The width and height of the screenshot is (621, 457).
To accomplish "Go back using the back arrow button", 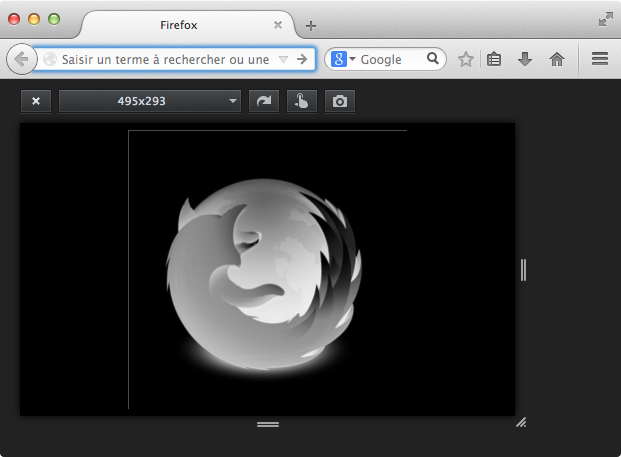I will pyautogui.click(x=21, y=59).
